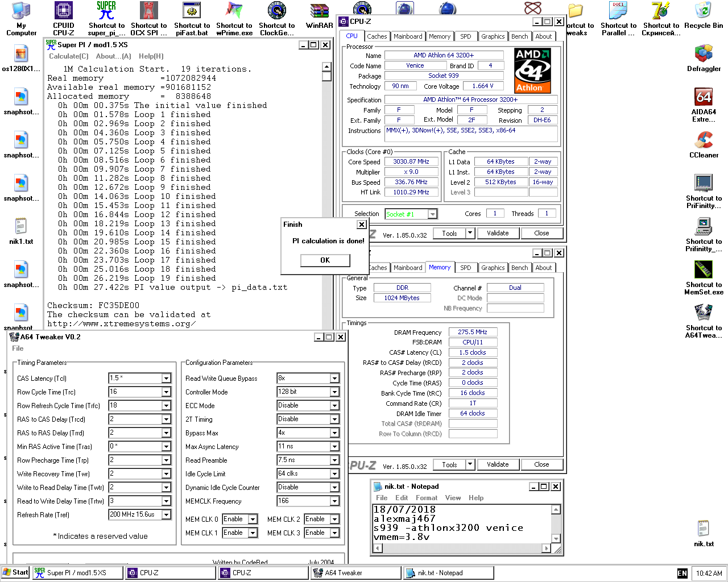Viewport: 728px width, 582px height.
Task: Open Calculate menu in Super PI
Action: [68, 56]
